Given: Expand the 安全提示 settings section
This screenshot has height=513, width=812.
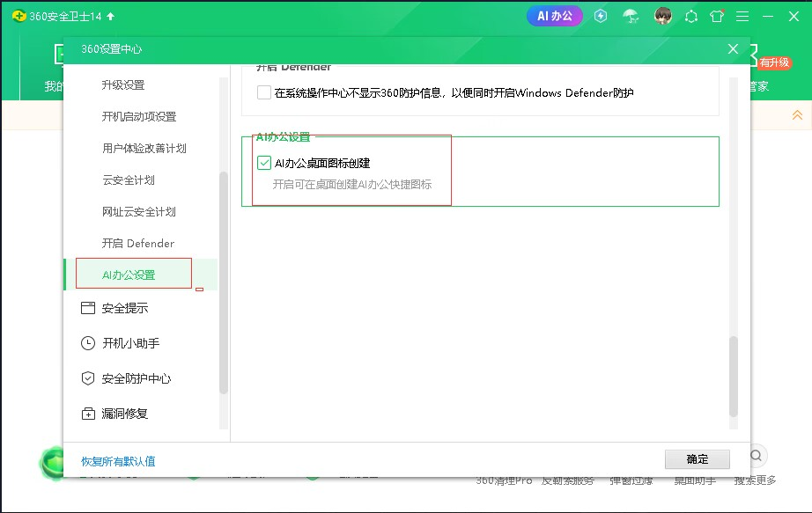Looking at the screenshot, I should click(124, 308).
